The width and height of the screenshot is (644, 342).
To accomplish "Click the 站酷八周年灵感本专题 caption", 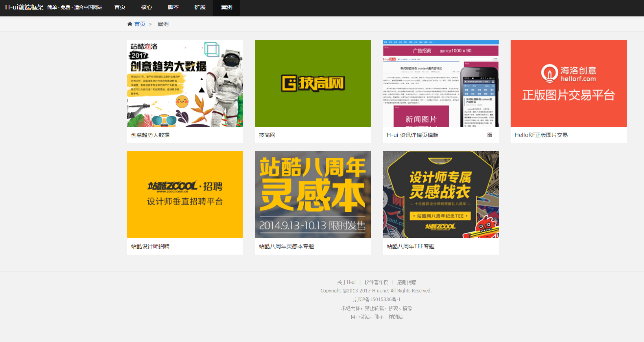I will [x=286, y=246].
